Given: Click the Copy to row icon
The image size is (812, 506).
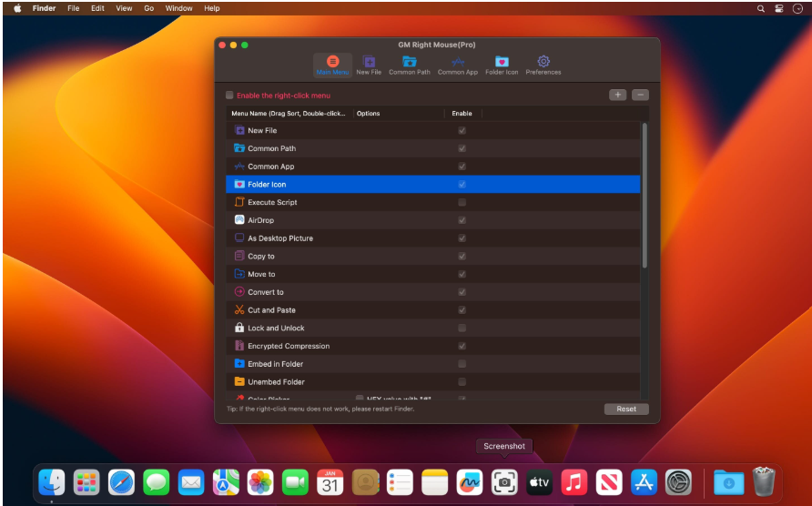Looking at the screenshot, I should [239, 256].
